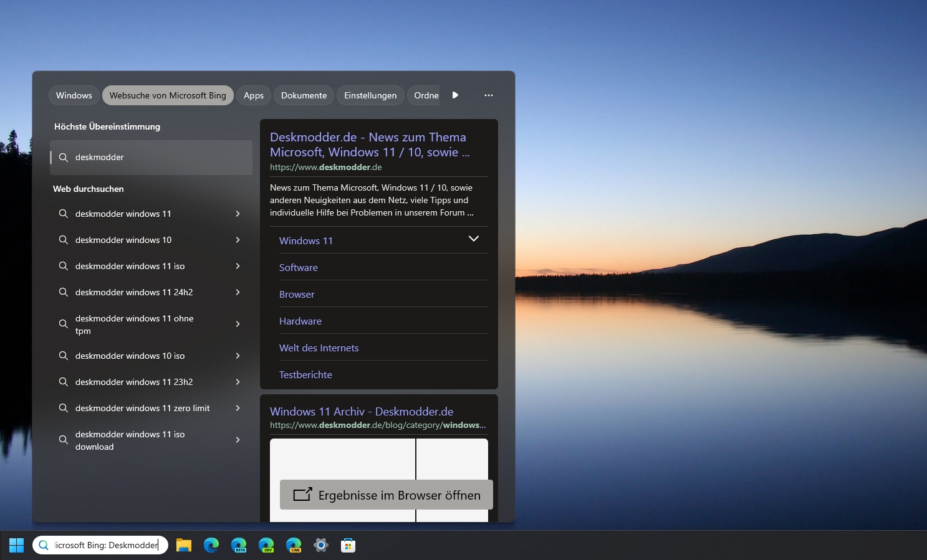This screenshot has width=927, height=560.
Task: Expand "deskmodder windows 11 iso download" arrow
Action: pos(238,440)
